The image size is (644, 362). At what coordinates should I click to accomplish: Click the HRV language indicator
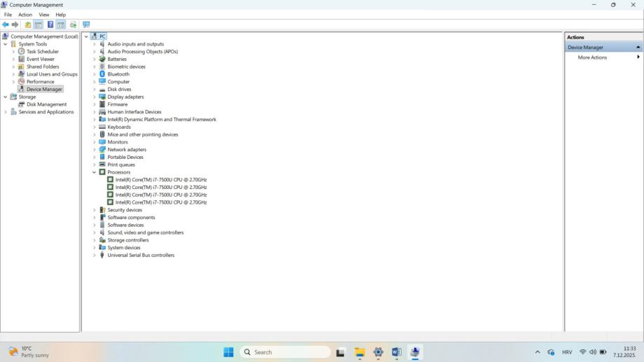pyautogui.click(x=567, y=352)
